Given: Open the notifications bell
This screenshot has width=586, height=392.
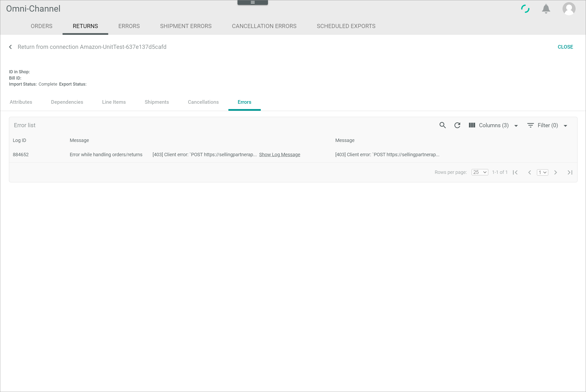Looking at the screenshot, I should coord(546,9).
